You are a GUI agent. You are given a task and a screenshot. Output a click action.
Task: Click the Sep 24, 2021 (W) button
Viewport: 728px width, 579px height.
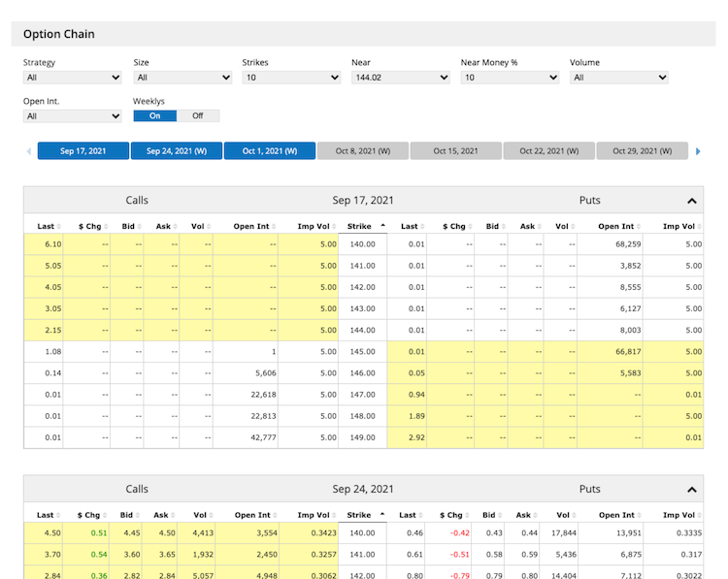[176, 151]
